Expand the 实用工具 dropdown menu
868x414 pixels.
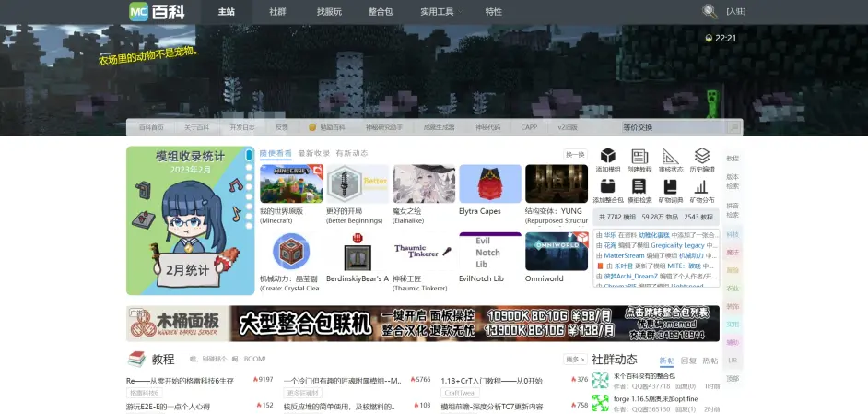click(441, 12)
